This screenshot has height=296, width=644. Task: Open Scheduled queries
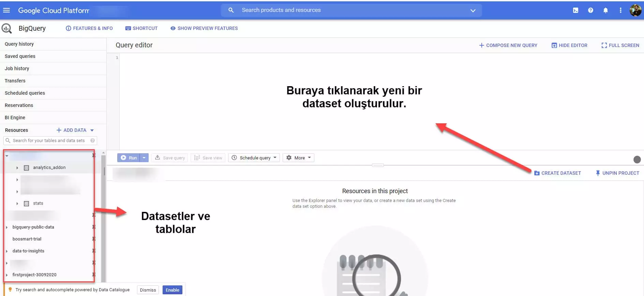coord(53,93)
